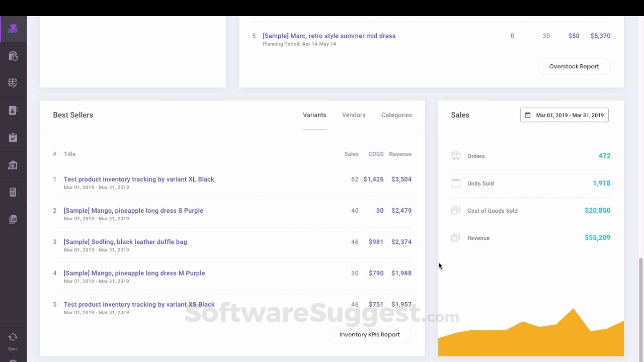Switch to the Categories tab

pyautogui.click(x=396, y=115)
